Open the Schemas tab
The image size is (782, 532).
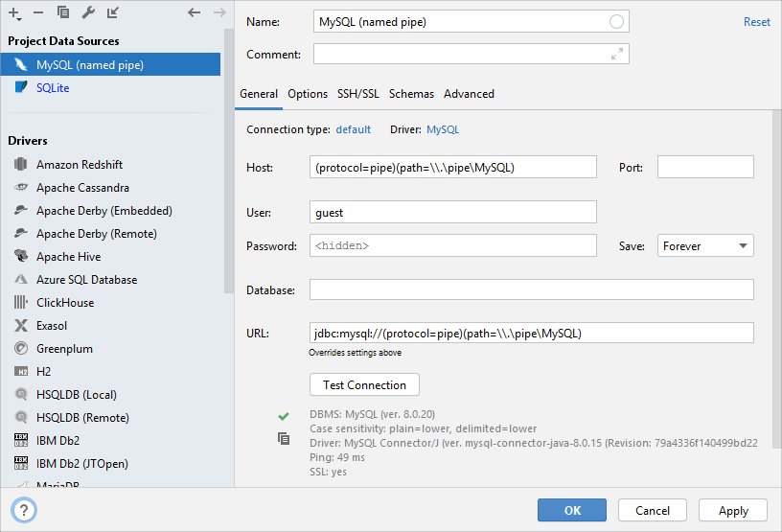pyautogui.click(x=411, y=94)
